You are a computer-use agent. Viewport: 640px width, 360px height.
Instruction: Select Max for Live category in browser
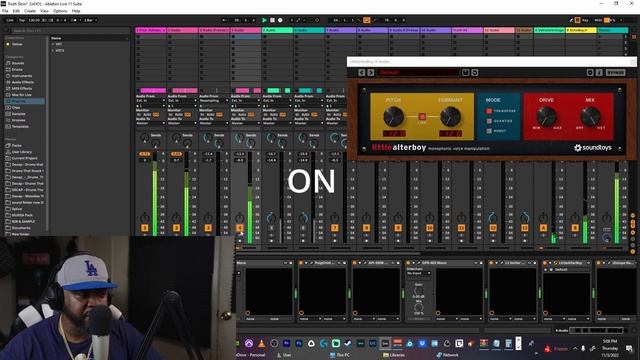point(22,95)
